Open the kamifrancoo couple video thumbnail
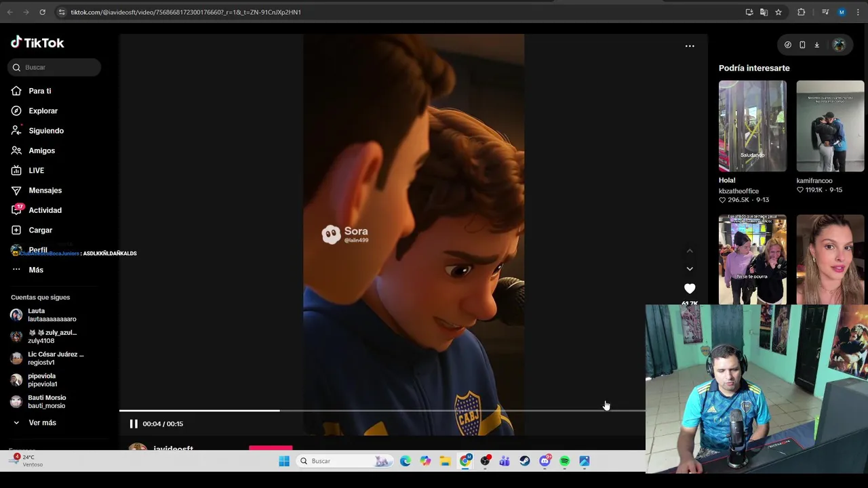The image size is (868, 488). point(830,126)
